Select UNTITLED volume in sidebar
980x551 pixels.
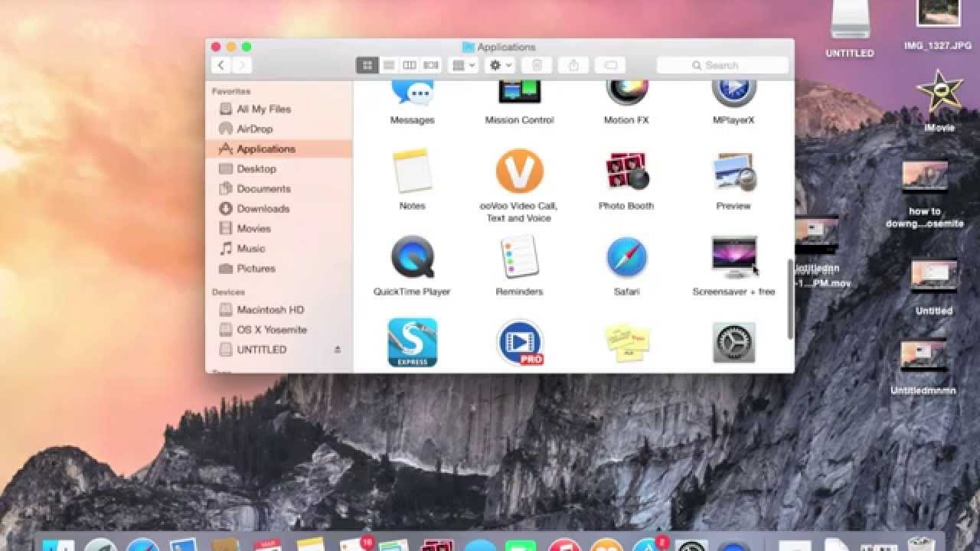coord(279,350)
